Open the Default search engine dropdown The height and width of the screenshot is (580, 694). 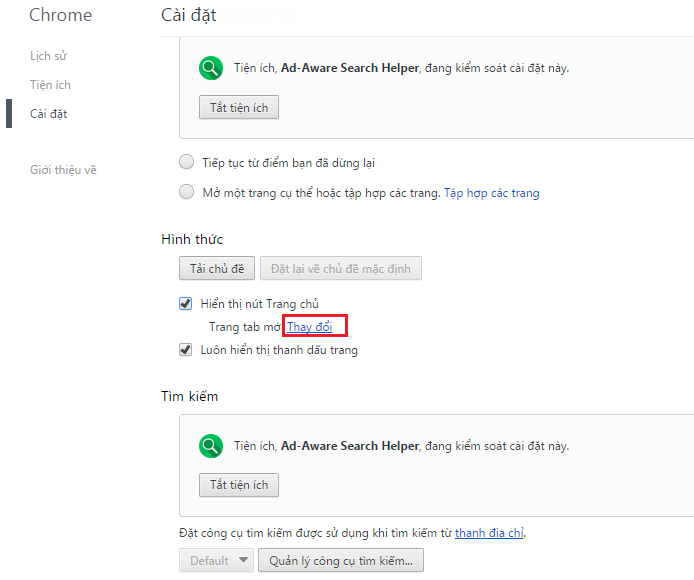click(x=215, y=561)
